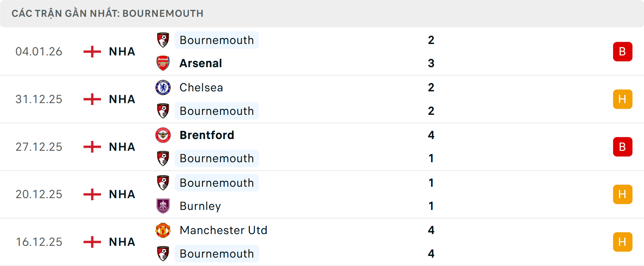Select the Manchester Utd crest icon
The image size is (644, 266).
163,230
